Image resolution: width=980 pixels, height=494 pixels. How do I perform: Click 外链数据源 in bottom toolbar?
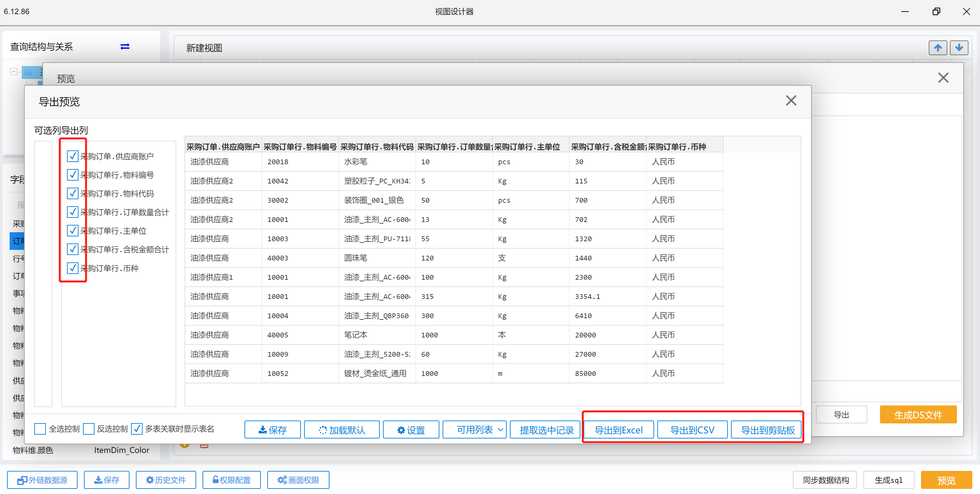point(42,480)
